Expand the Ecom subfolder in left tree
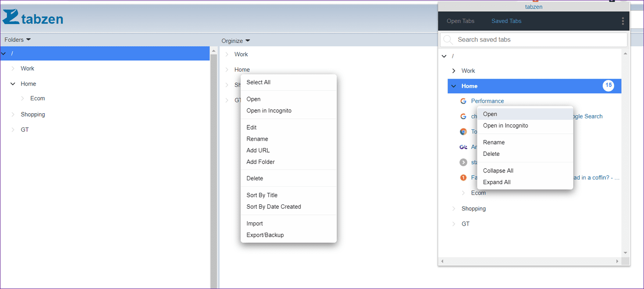The height and width of the screenshot is (289, 644). click(23, 98)
